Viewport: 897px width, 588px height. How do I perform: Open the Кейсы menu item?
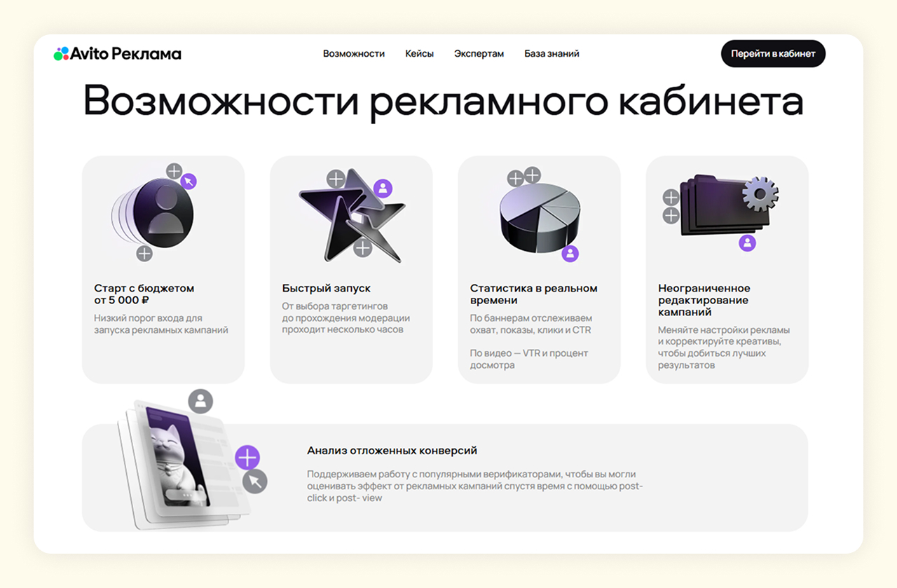419,54
